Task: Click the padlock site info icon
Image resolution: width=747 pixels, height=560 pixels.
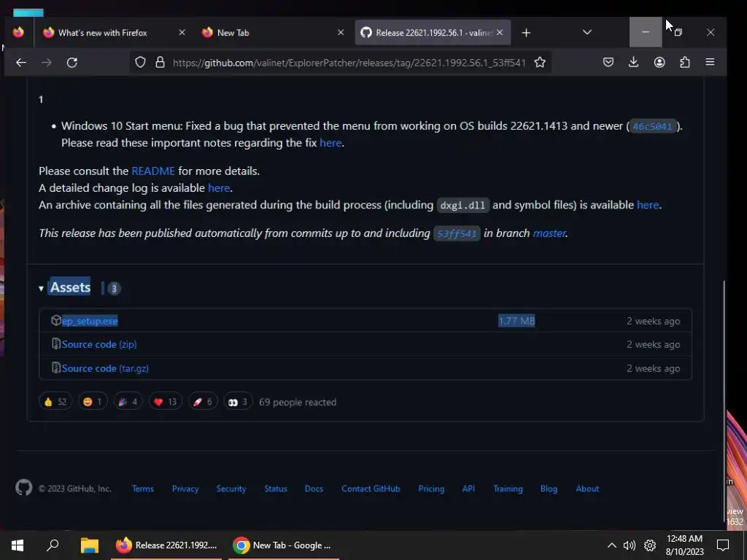Action: (x=160, y=63)
